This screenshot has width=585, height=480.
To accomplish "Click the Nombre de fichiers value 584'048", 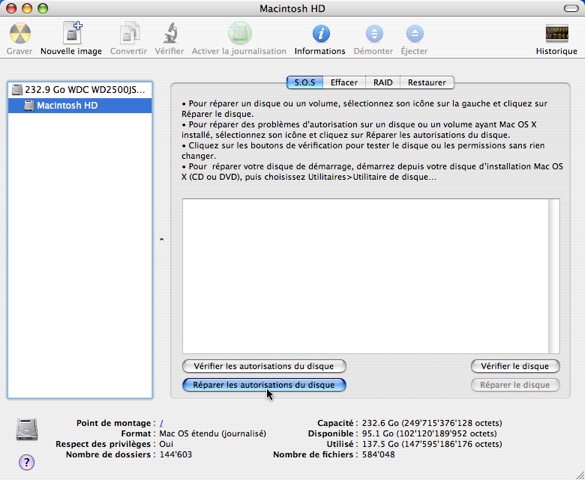I will tap(378, 455).
